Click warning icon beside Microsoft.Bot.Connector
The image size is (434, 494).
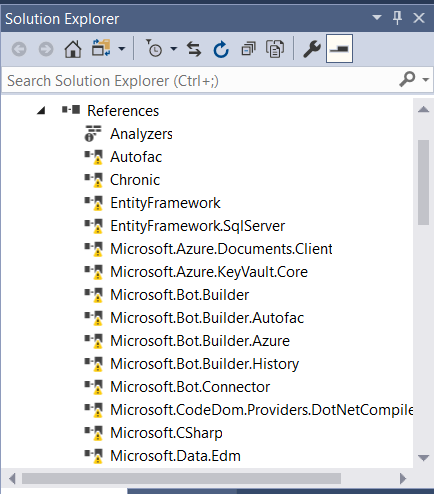tap(98, 390)
